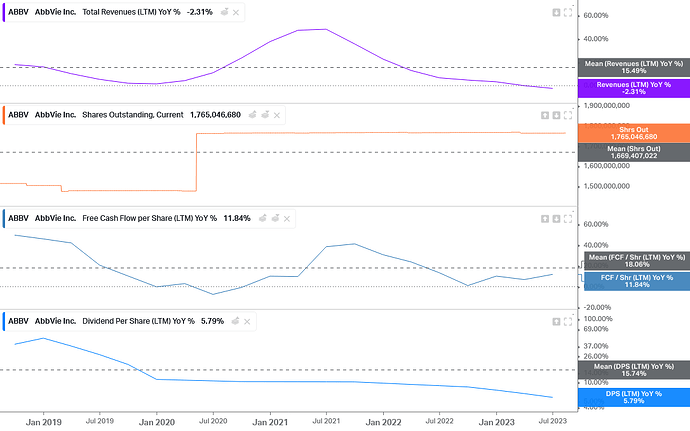Move Shares Outstanding series to pane above
The width and height of the screenshot is (690, 431).
point(253,115)
